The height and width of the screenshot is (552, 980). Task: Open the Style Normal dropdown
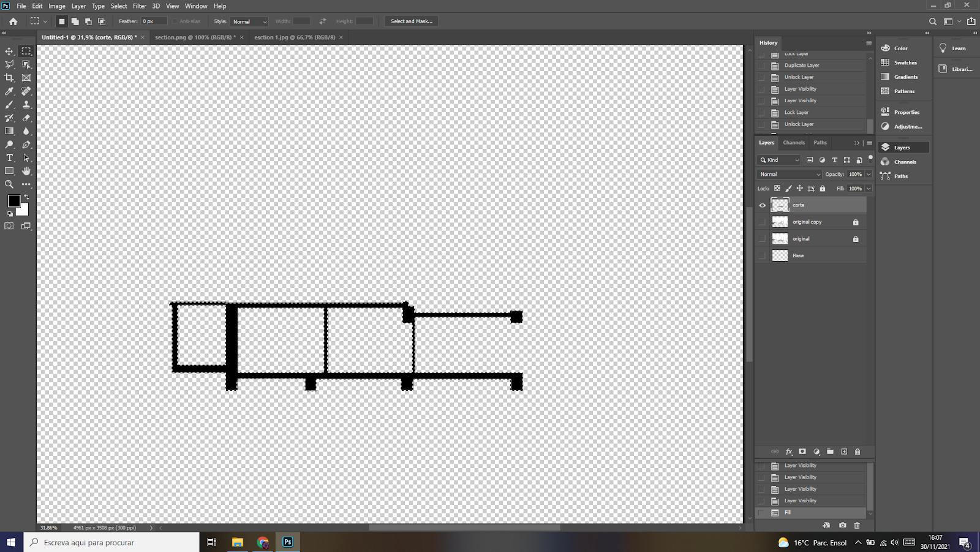point(249,21)
